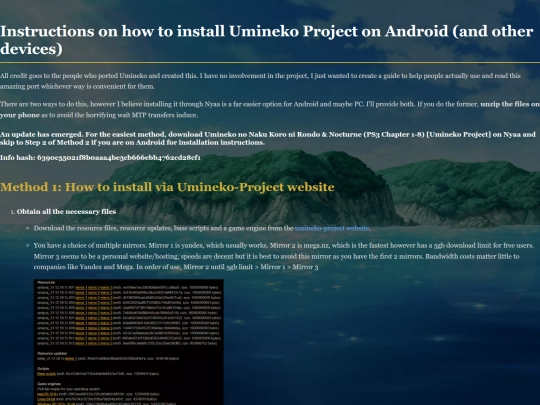Click the 'There are two ways to do this' paragraph
Image resolution: width=540 pixels, height=405 pixels.
point(270,110)
